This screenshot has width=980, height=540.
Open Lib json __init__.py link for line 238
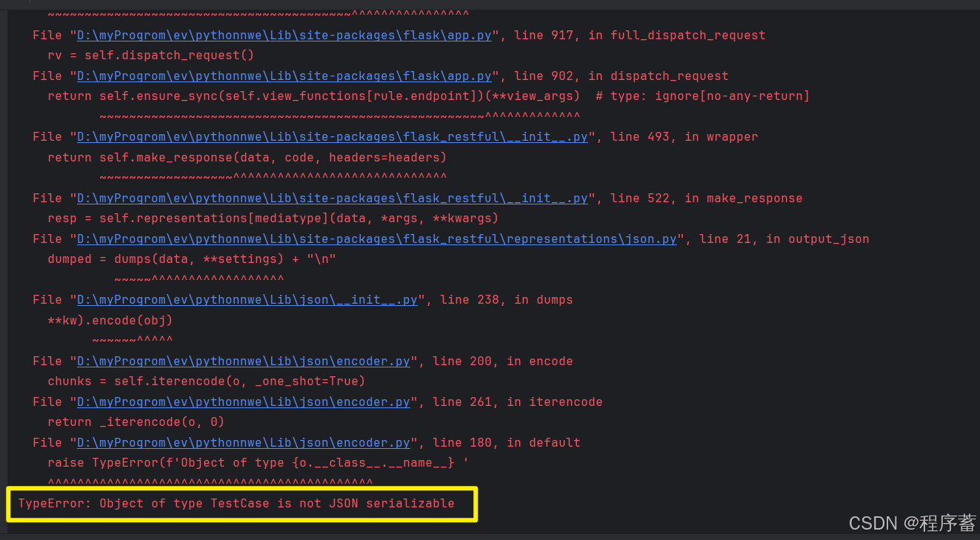point(247,300)
